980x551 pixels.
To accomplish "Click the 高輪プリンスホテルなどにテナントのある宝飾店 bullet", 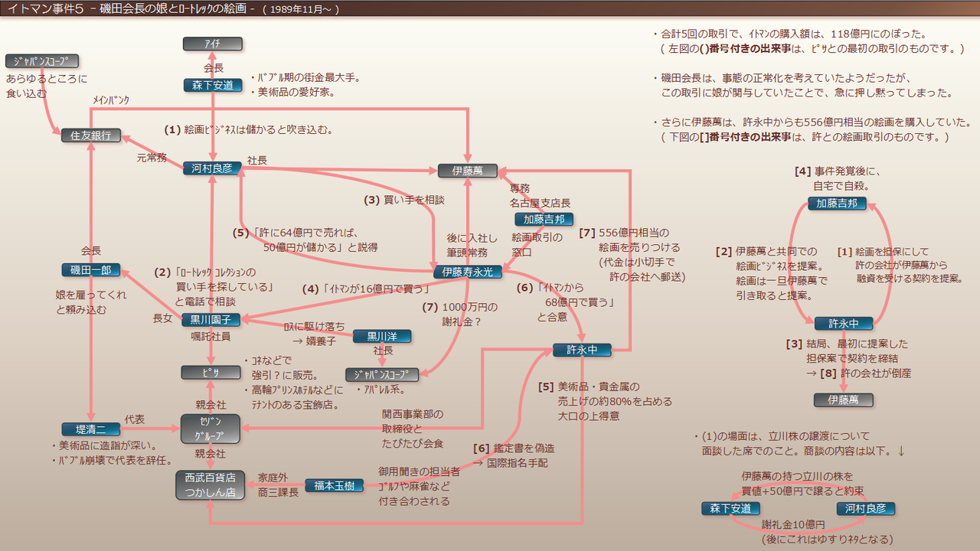I will pyautogui.click(x=292, y=396).
